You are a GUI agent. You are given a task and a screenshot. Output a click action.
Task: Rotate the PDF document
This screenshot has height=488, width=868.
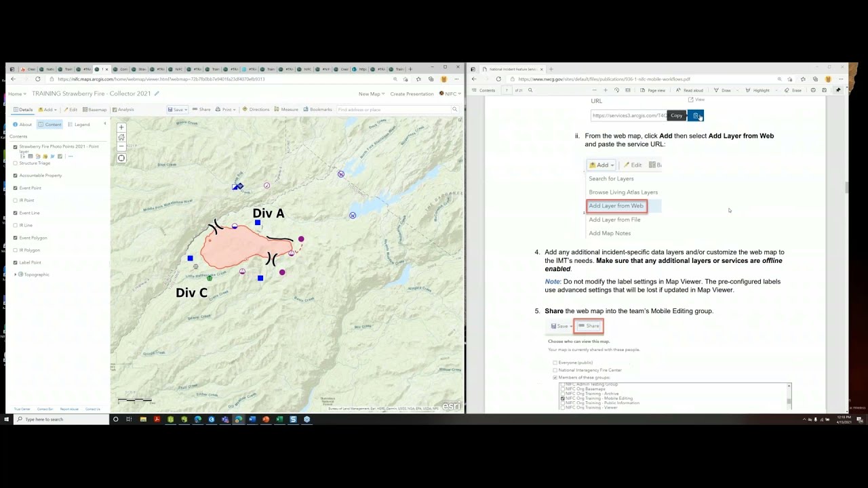[x=616, y=90]
